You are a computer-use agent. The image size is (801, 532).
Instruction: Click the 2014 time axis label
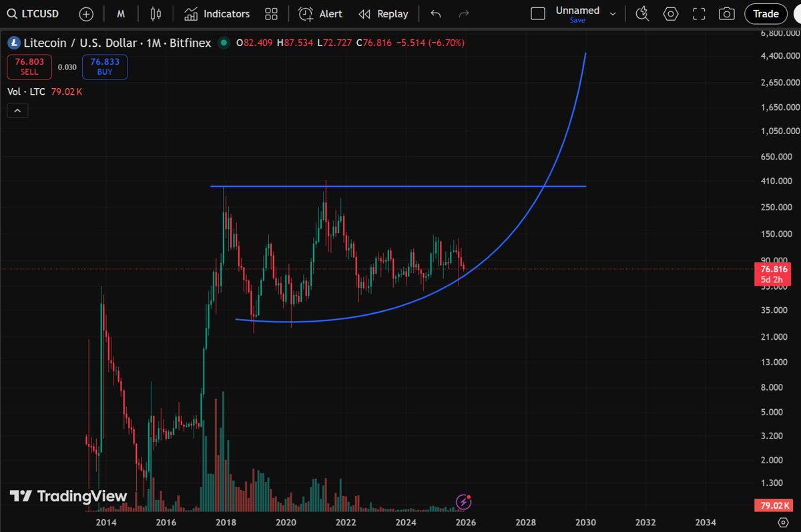[105, 521]
